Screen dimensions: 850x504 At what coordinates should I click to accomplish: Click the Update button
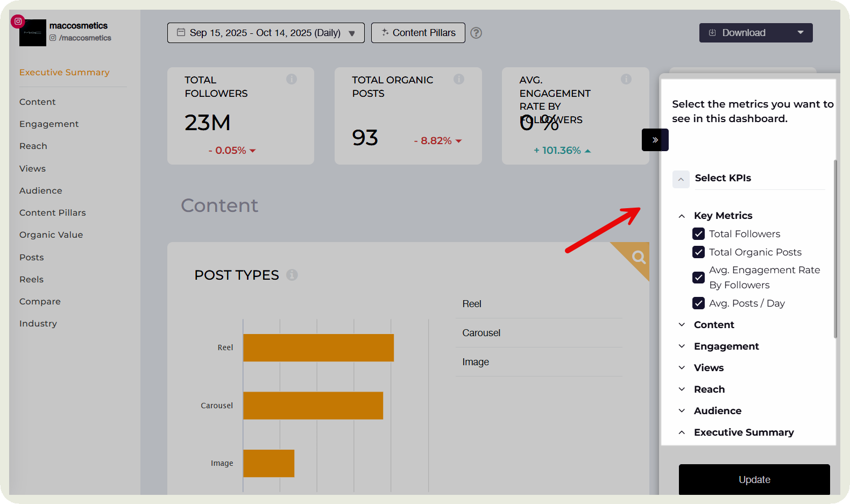[754, 479]
